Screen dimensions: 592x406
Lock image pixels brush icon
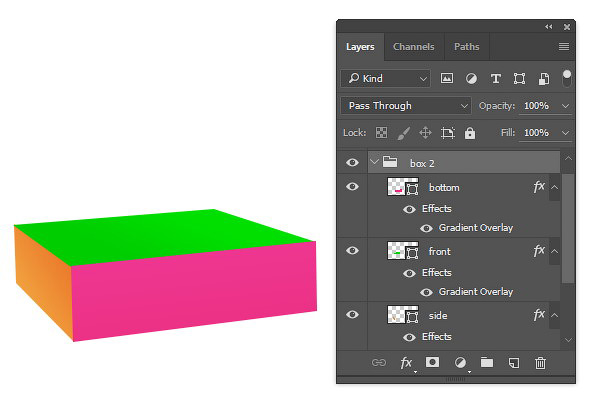(404, 133)
